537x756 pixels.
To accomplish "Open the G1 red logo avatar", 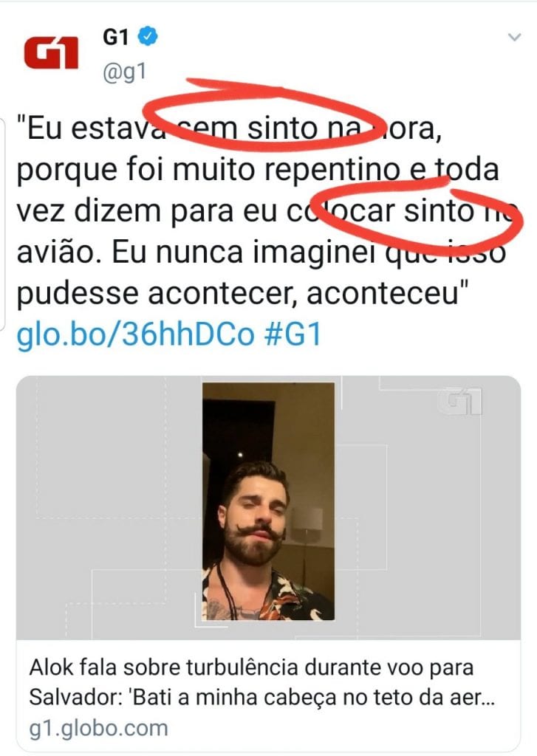I will (x=51, y=54).
